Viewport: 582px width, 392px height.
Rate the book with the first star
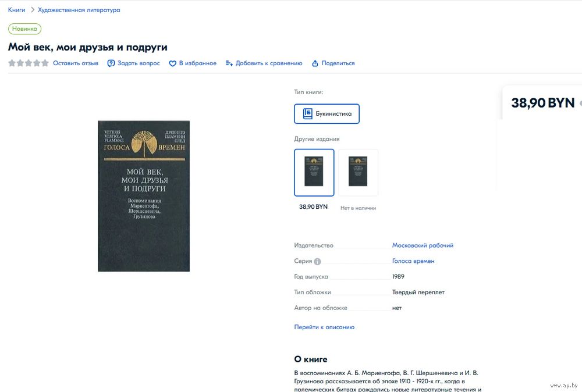coord(12,63)
